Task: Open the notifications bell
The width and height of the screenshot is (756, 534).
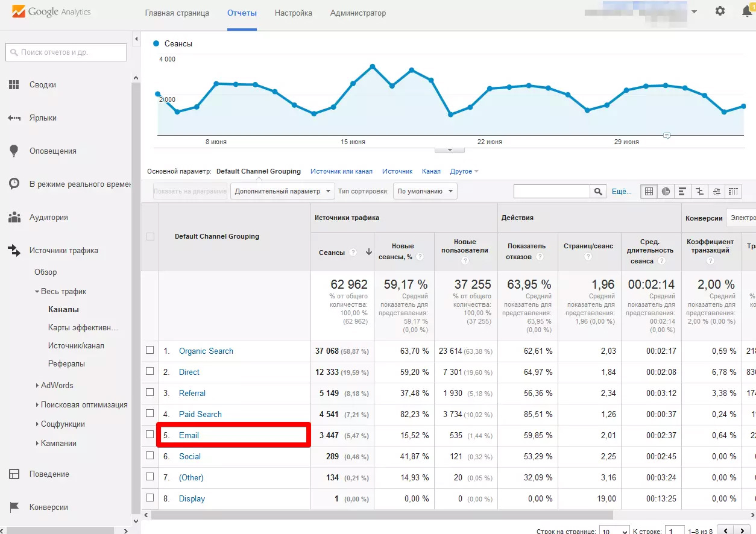Action: [746, 11]
